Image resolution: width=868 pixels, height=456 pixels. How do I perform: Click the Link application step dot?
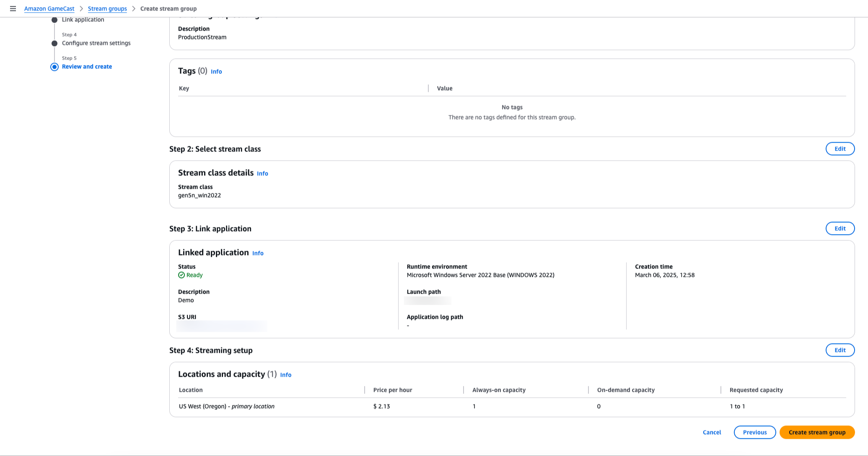click(x=54, y=20)
